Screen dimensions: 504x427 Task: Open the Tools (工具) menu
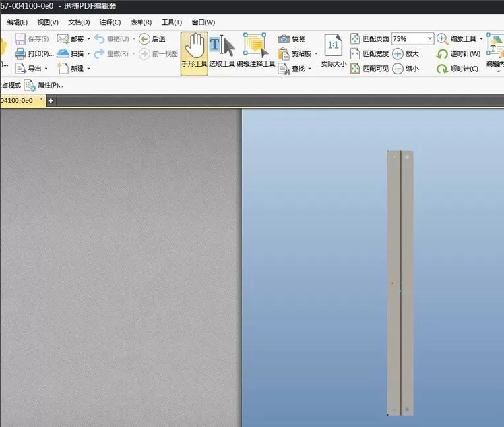[x=172, y=22]
